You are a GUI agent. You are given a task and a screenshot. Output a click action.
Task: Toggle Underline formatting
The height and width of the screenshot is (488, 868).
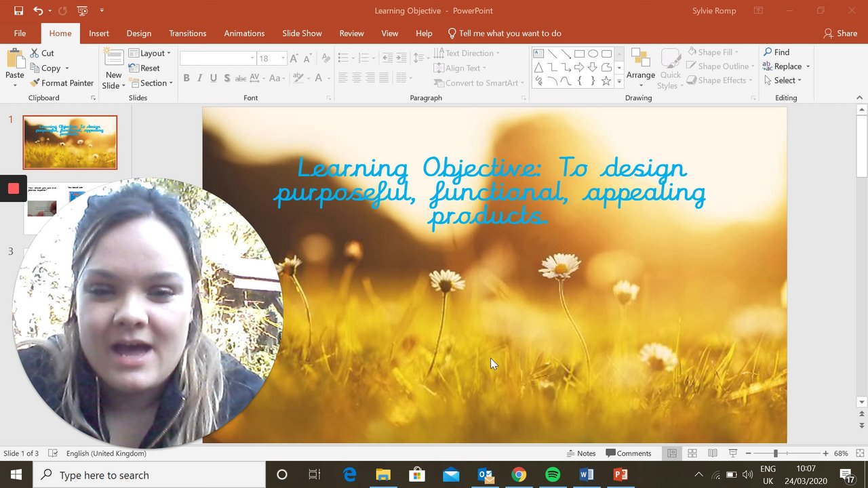coord(214,79)
